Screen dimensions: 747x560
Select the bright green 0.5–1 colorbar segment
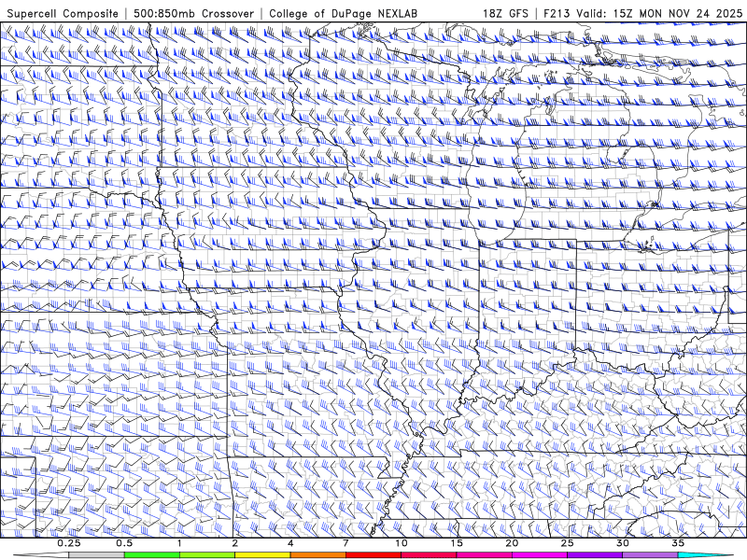coord(152,555)
